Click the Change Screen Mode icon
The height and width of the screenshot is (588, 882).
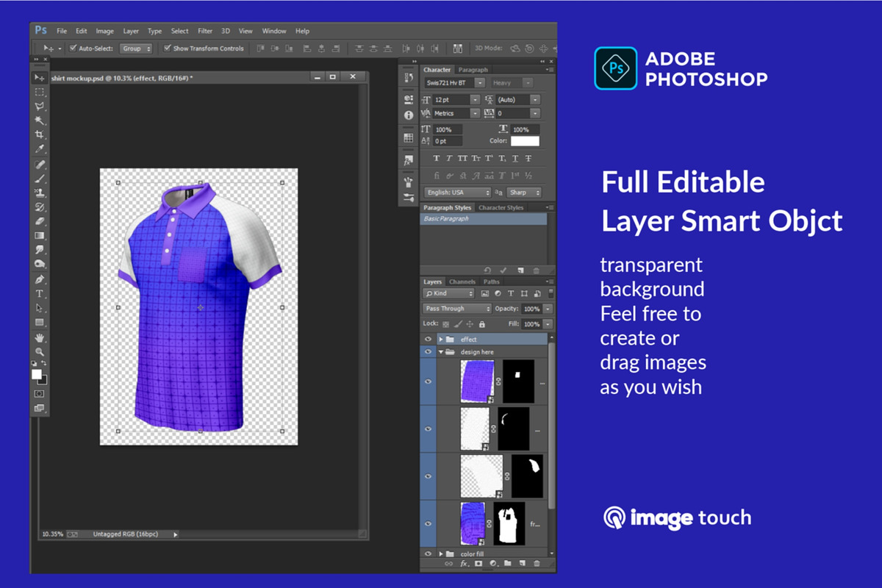pos(40,408)
